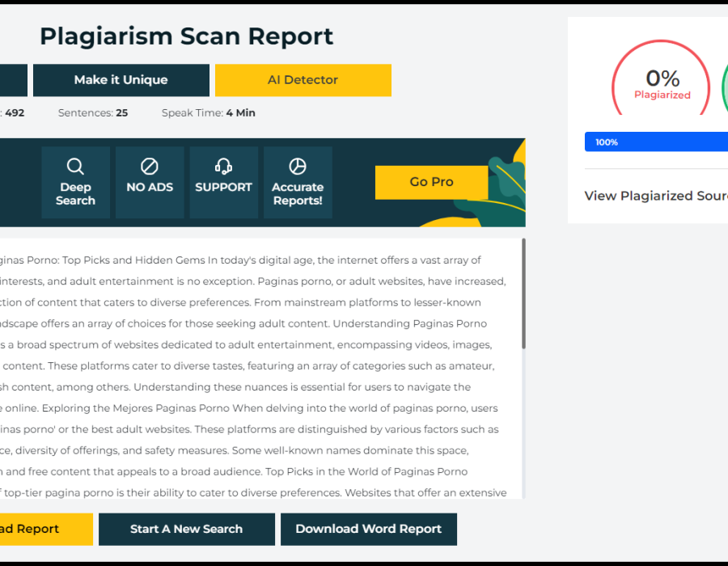Screen dimensions: 728x566
Task: Click the blue 100% progress bar
Action: click(x=655, y=142)
